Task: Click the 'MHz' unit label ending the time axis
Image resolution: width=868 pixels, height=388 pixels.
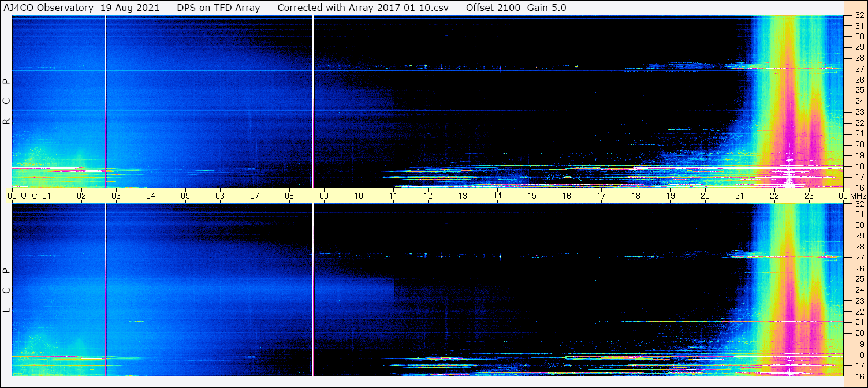Action: [x=857, y=196]
